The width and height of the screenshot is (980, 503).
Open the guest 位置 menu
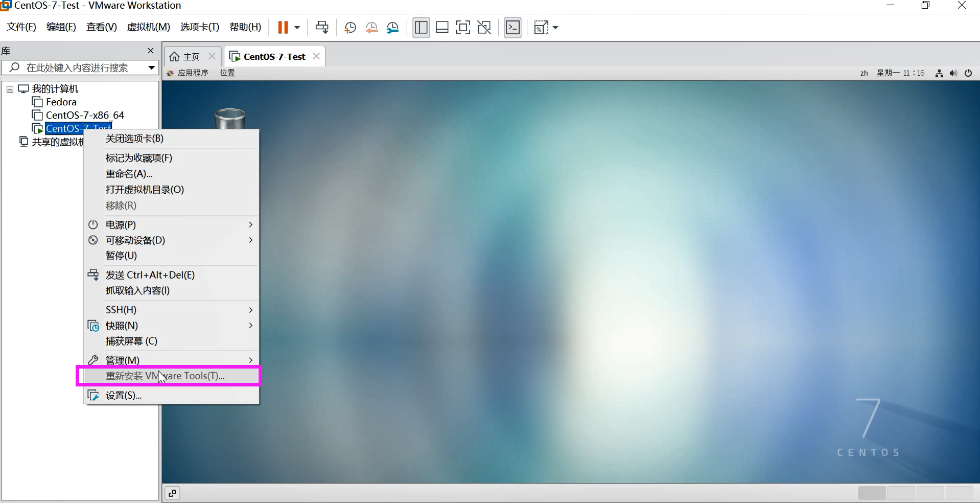(x=227, y=73)
